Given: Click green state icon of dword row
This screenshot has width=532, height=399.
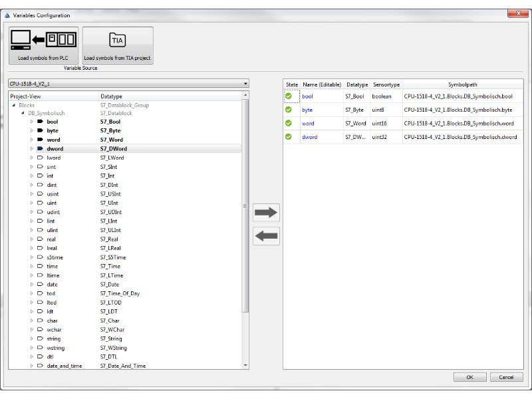Looking at the screenshot, I should 289,137.
